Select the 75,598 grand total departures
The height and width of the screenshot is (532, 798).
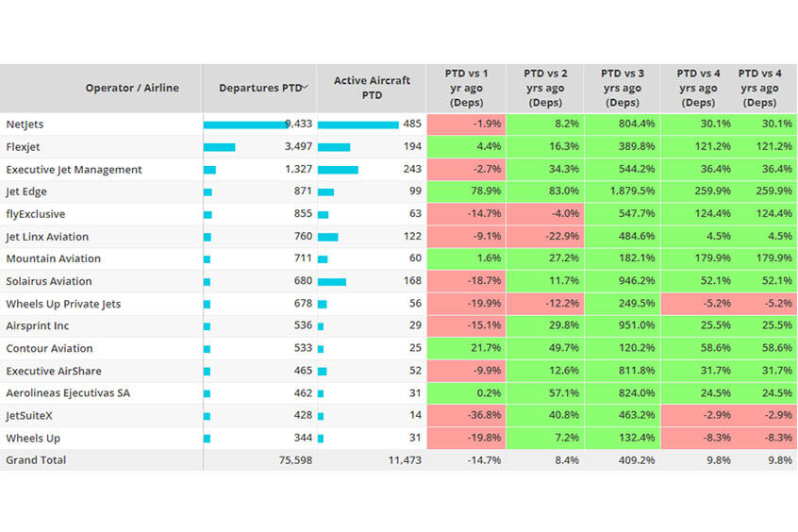[x=295, y=459]
